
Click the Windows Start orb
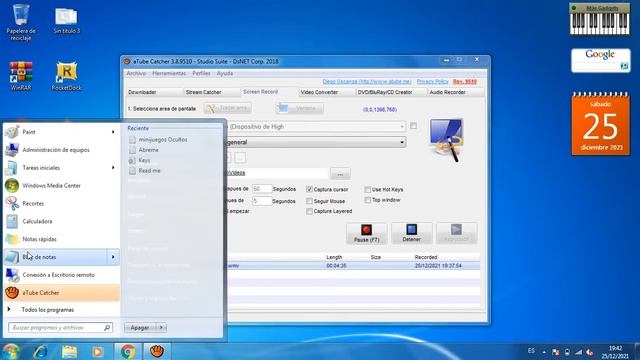coord(11,351)
